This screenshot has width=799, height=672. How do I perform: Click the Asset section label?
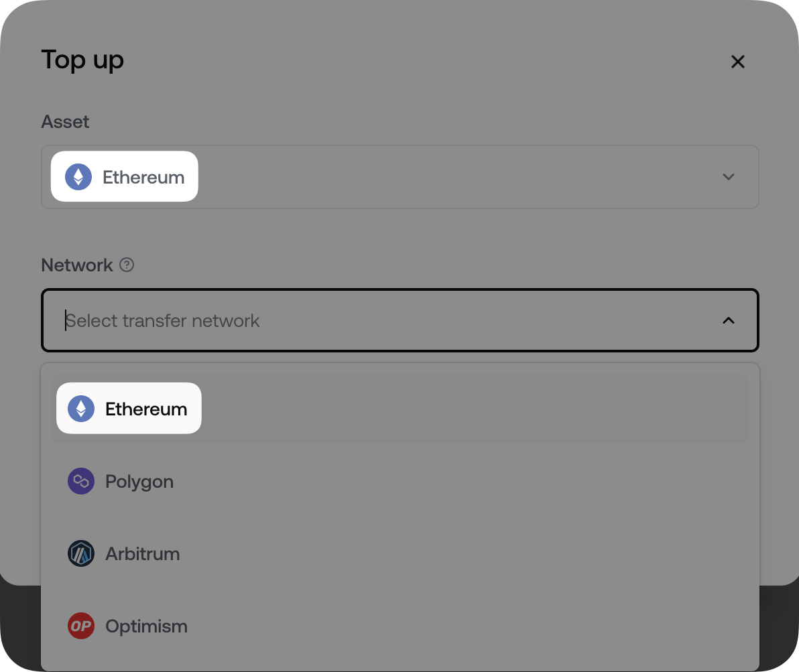(65, 122)
